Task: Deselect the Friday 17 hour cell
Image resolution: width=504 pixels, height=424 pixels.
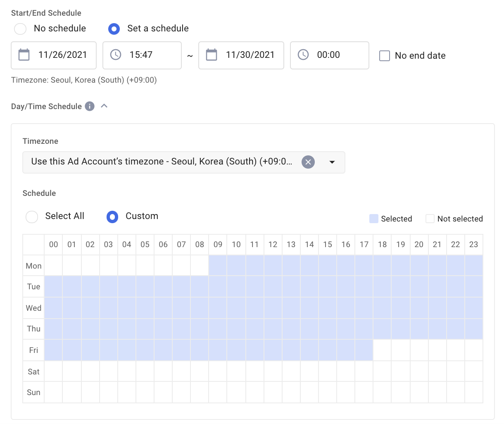Action: tap(364, 350)
